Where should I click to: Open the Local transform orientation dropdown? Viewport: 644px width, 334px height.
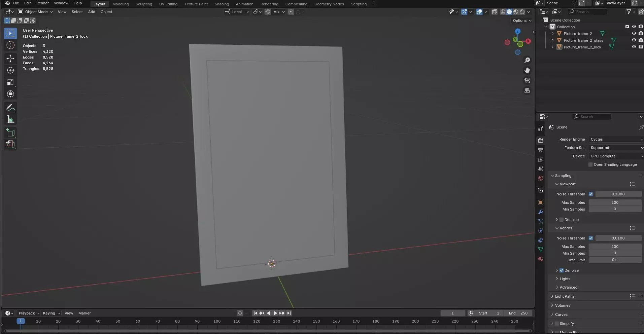click(237, 12)
